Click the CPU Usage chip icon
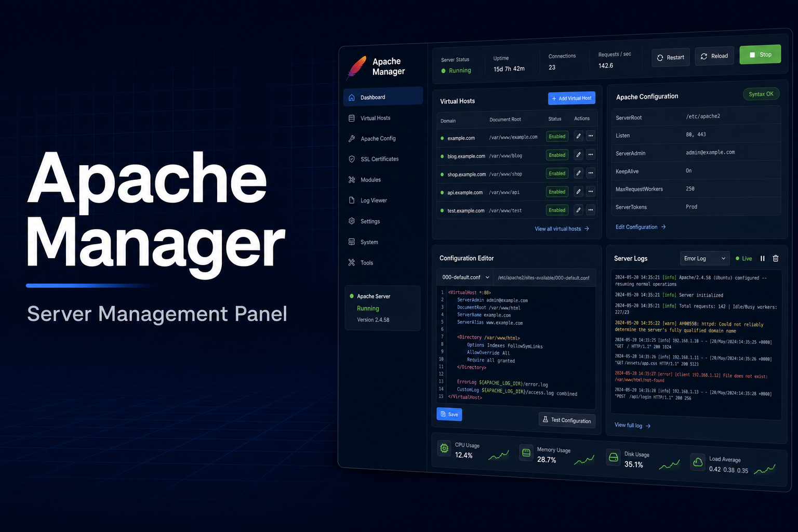Image resolution: width=798 pixels, height=532 pixels. tap(444, 448)
